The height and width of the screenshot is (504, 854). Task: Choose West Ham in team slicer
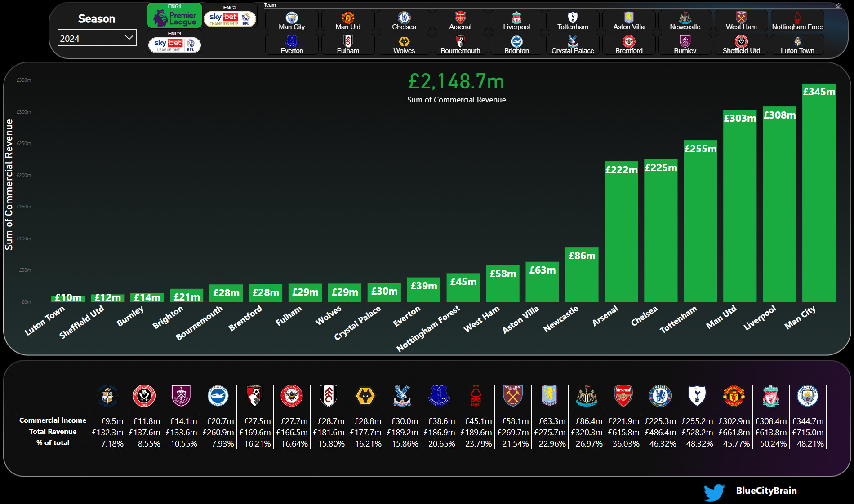(741, 21)
